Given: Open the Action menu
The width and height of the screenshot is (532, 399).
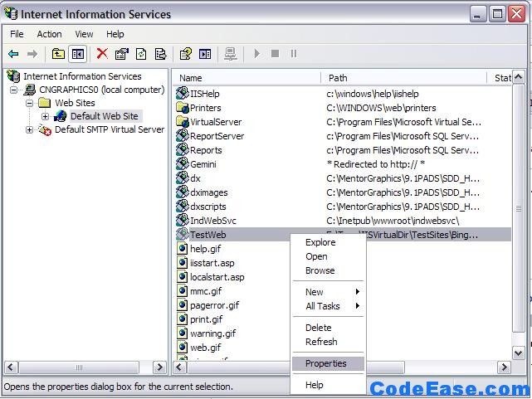Looking at the screenshot, I should (x=49, y=34).
